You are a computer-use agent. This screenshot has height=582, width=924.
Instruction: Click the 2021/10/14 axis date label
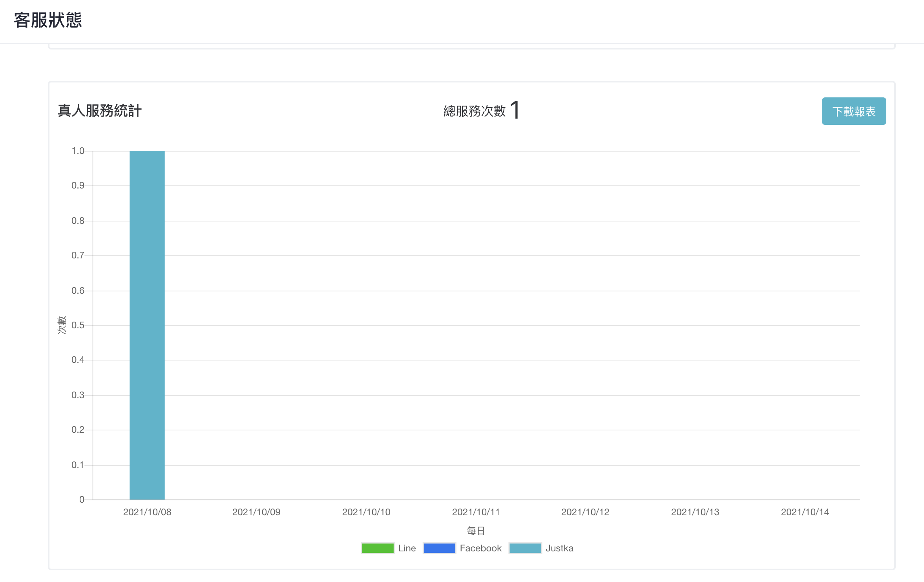805,512
